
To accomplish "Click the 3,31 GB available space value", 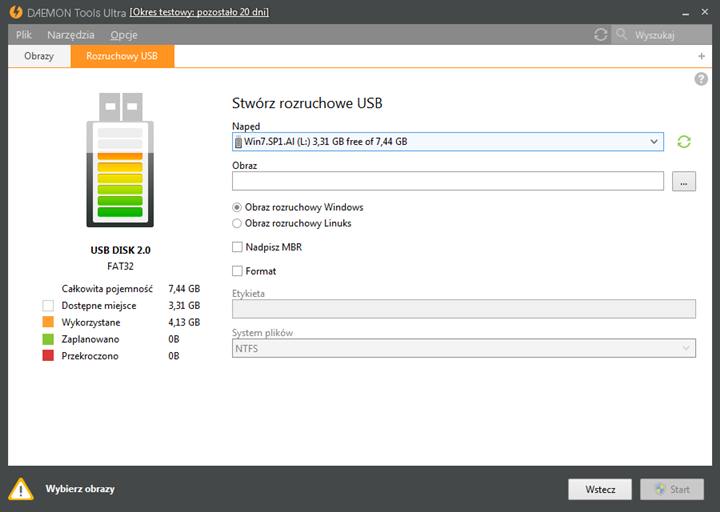I will point(184,306).
